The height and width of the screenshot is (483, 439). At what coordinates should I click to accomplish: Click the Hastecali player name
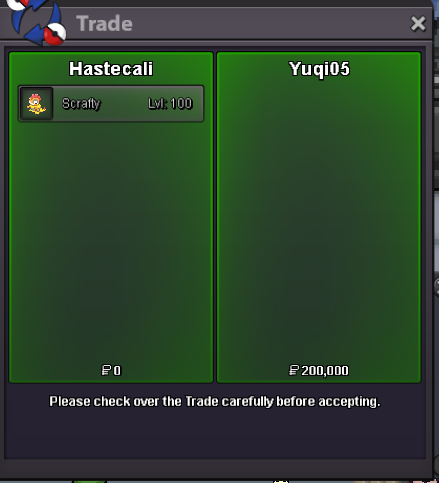pos(111,69)
